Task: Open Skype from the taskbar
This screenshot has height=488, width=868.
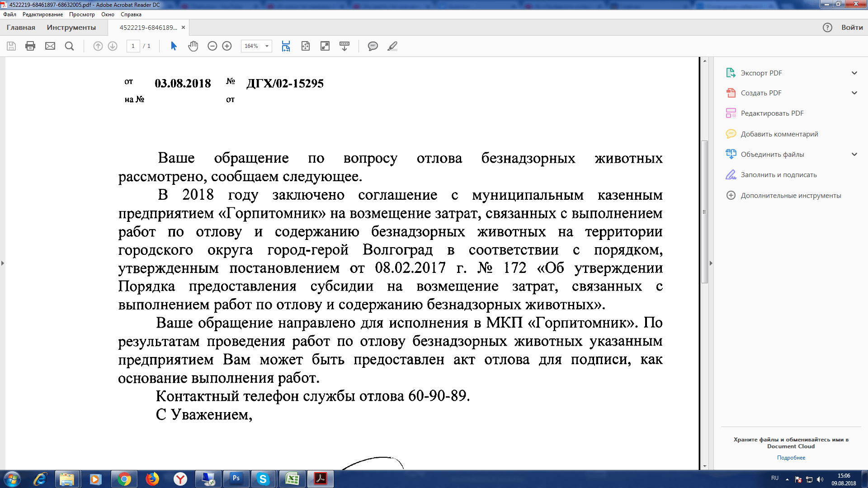Action: (x=263, y=479)
